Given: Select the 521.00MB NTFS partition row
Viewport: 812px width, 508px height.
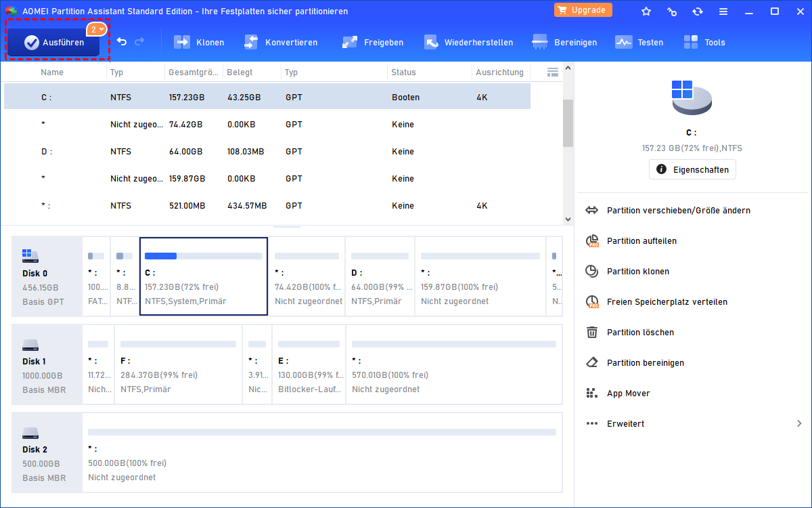Looking at the screenshot, I should pos(267,205).
